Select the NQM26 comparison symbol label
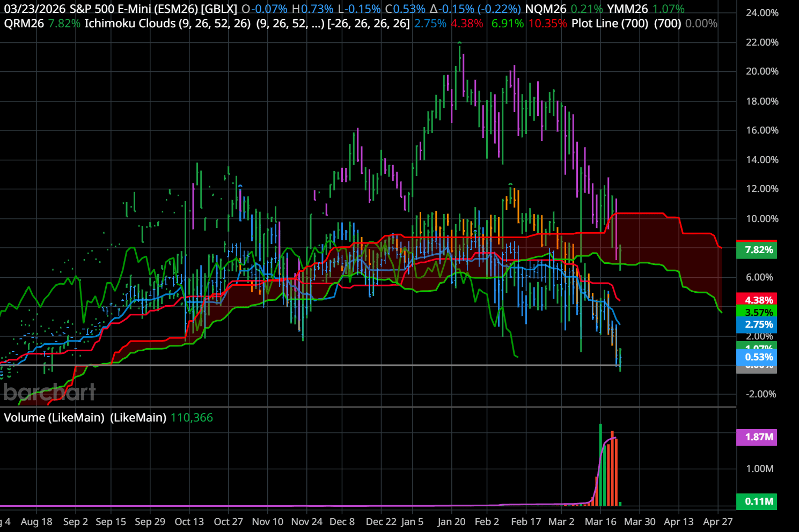 [545, 9]
